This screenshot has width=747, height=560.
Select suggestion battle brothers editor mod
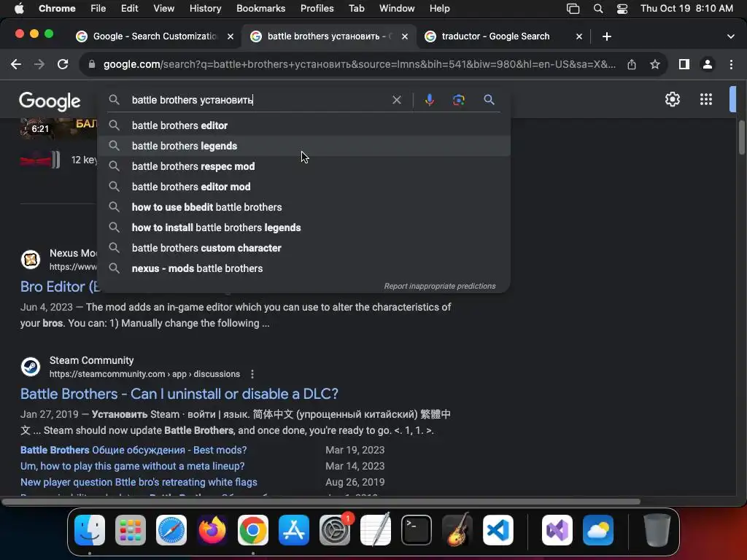303,187
